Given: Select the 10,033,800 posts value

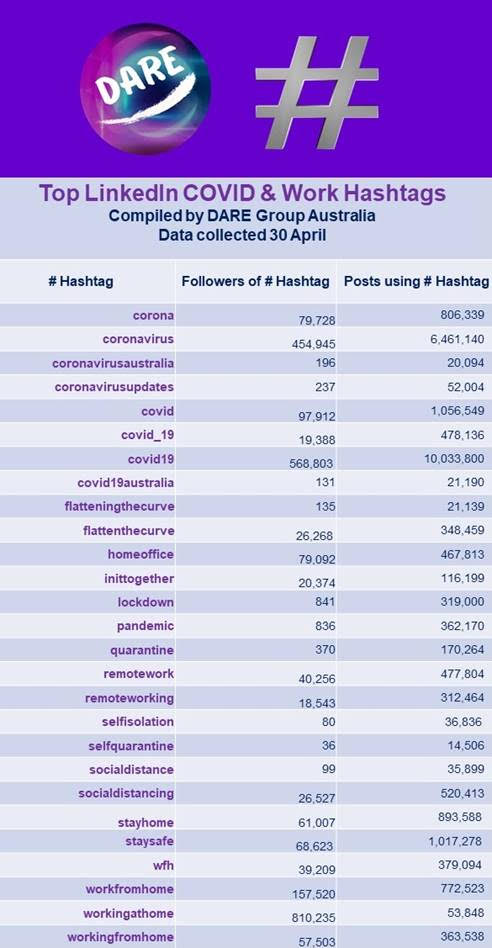Looking at the screenshot, I should pos(455,459).
